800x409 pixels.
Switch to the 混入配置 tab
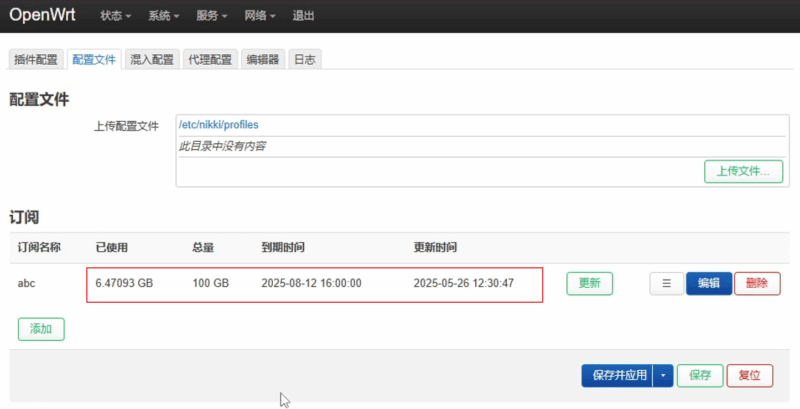(153, 60)
